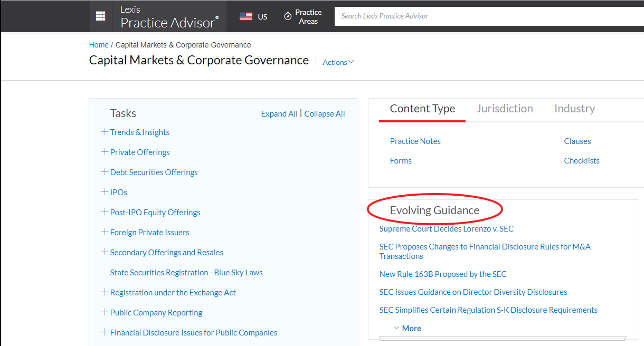Expand Foreign Private Issuers plus icon

tap(105, 232)
